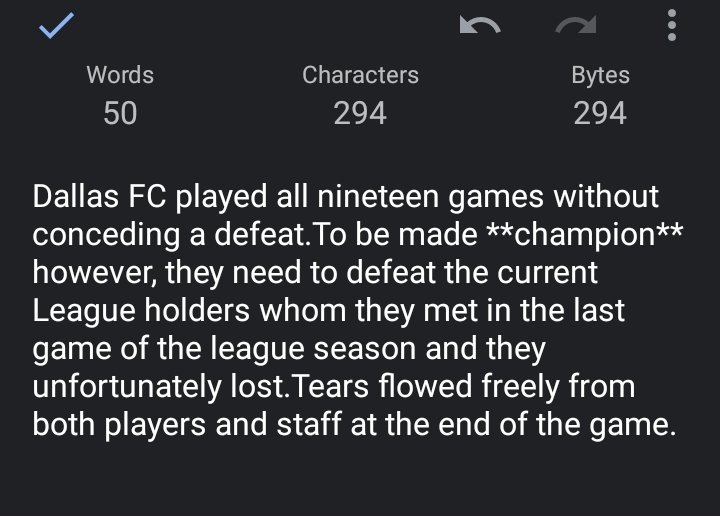Undo the last edit
The image size is (720, 516).
480,25
